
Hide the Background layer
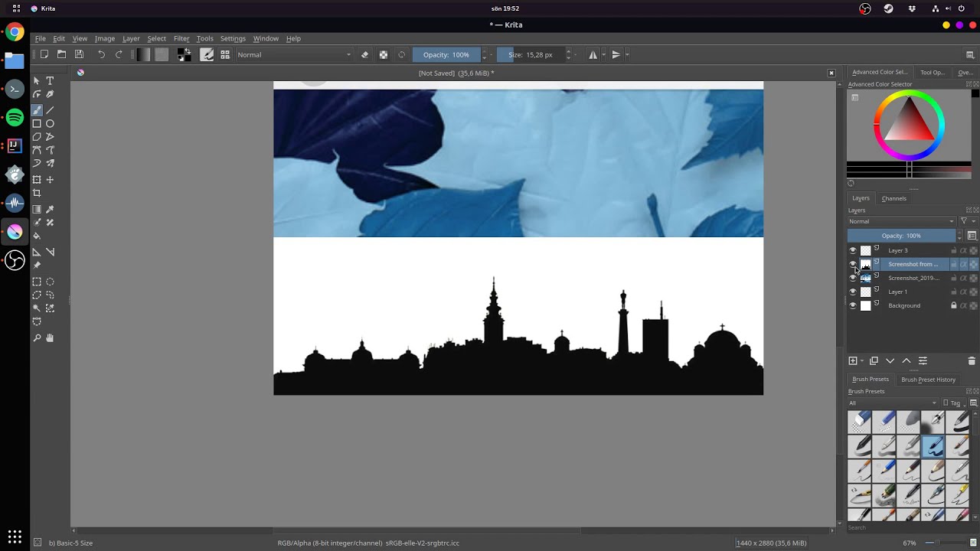[x=853, y=305]
